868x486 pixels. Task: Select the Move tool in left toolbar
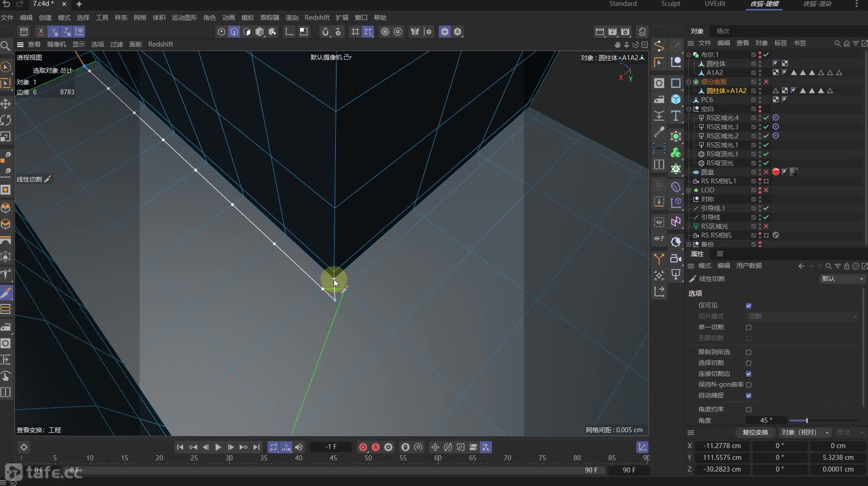click(5, 104)
